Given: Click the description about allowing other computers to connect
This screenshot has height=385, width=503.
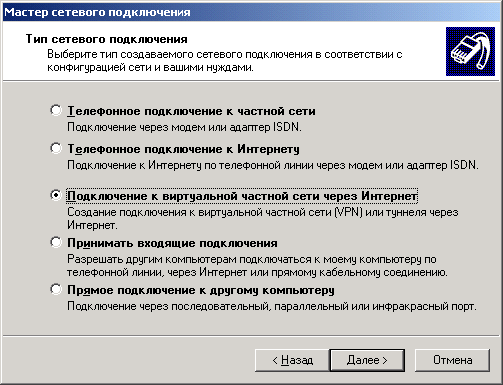Looking at the screenshot, I should click(257, 266).
